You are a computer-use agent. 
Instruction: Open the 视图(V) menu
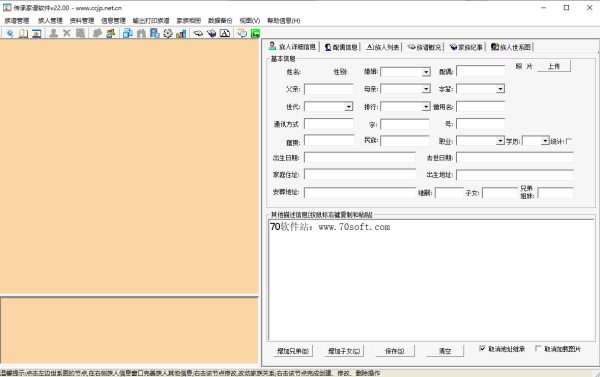click(250, 21)
